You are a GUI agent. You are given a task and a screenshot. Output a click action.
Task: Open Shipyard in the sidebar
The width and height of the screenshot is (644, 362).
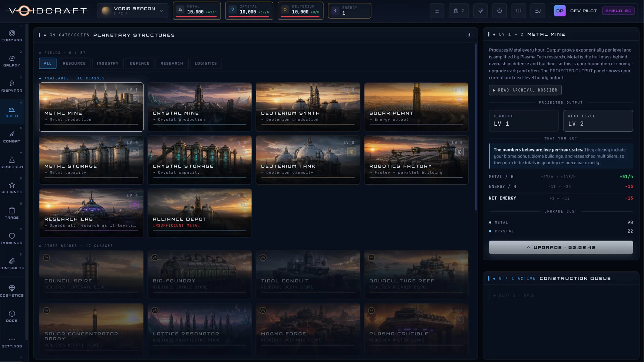click(12, 86)
